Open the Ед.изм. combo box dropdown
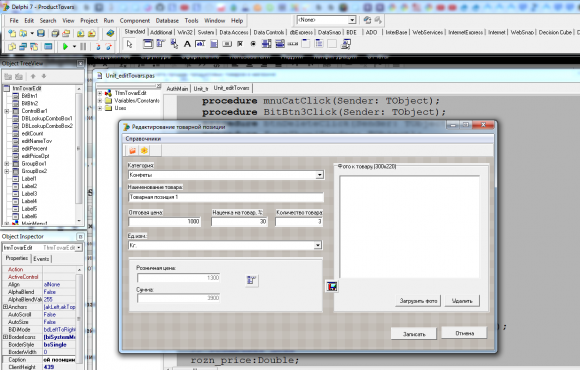The width and height of the screenshot is (580, 370). (317, 245)
